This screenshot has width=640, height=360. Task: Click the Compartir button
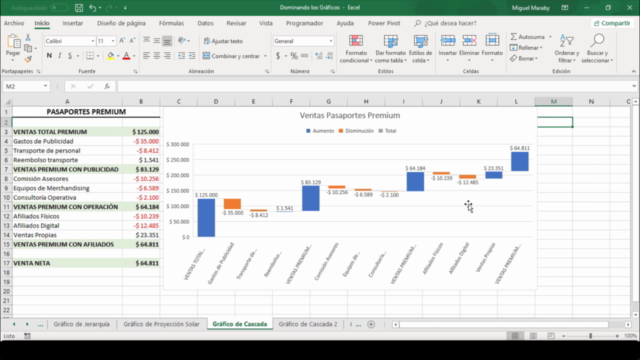[612, 23]
